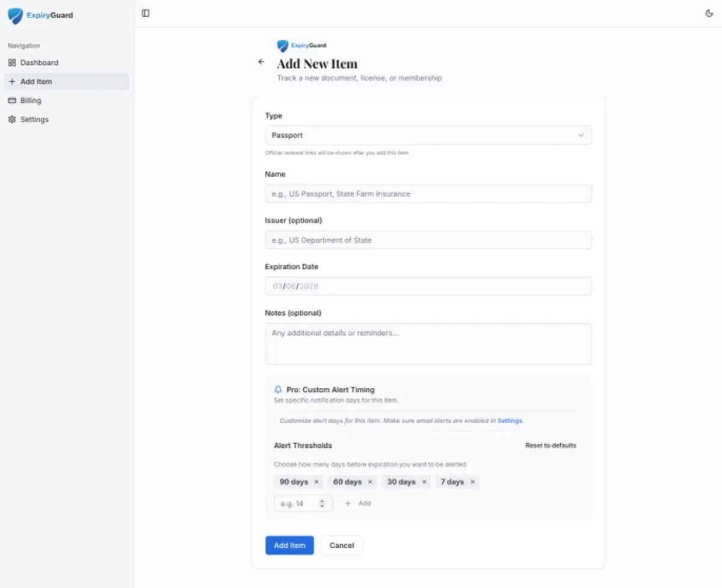Click the Cancel button

coord(342,545)
